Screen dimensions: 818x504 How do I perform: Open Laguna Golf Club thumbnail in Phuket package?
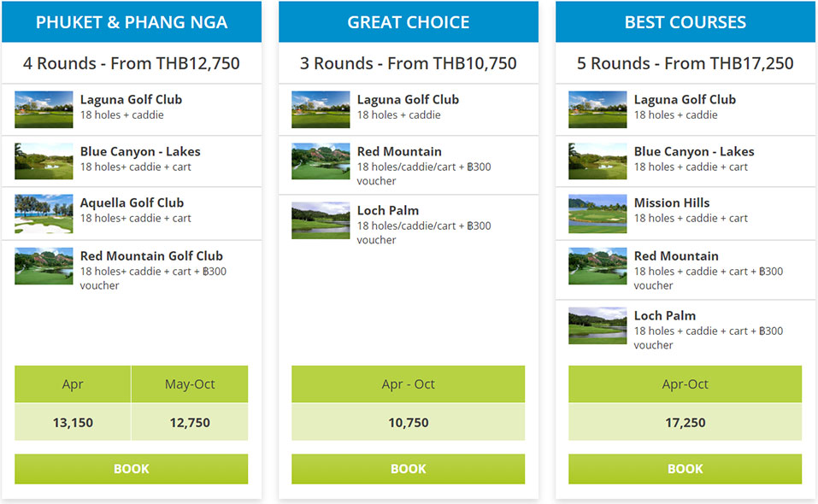[x=44, y=109]
